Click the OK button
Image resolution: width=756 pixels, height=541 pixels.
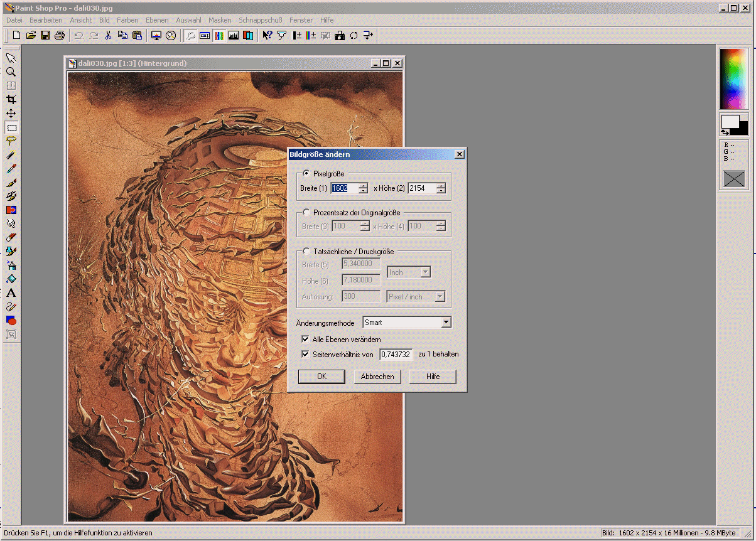click(x=321, y=377)
